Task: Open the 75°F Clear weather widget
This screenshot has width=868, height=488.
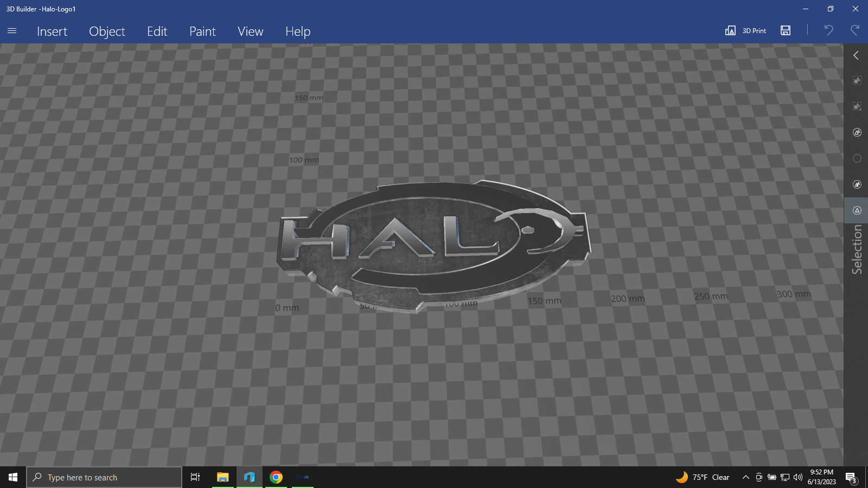Action: 703,477
